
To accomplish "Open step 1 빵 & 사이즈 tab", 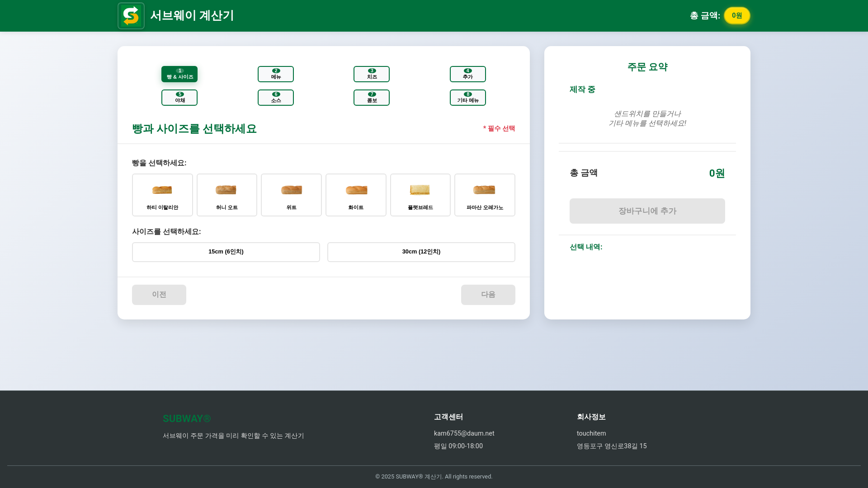I will coord(179,74).
